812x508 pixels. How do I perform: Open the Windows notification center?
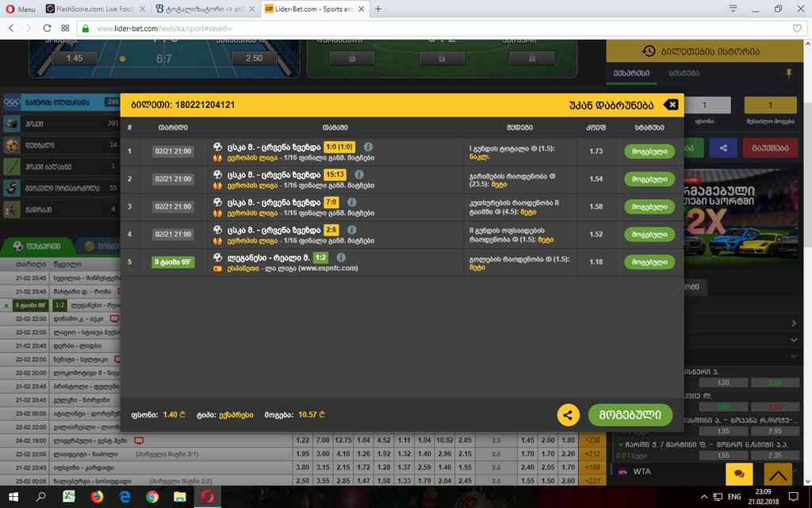[x=793, y=497]
